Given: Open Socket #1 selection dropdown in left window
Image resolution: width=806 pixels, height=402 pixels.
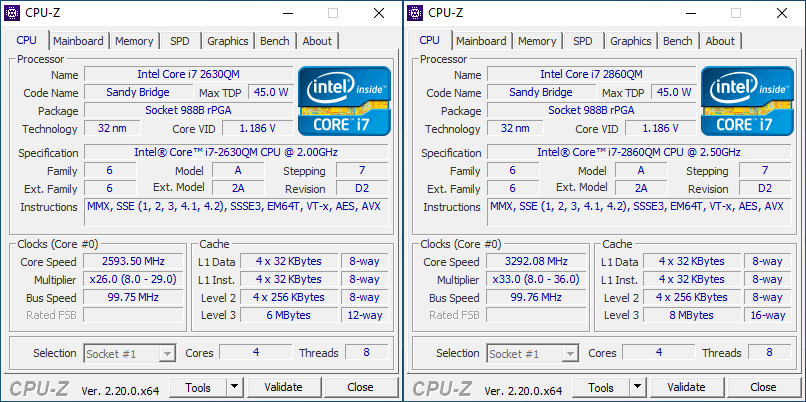Looking at the screenshot, I should point(130,354).
